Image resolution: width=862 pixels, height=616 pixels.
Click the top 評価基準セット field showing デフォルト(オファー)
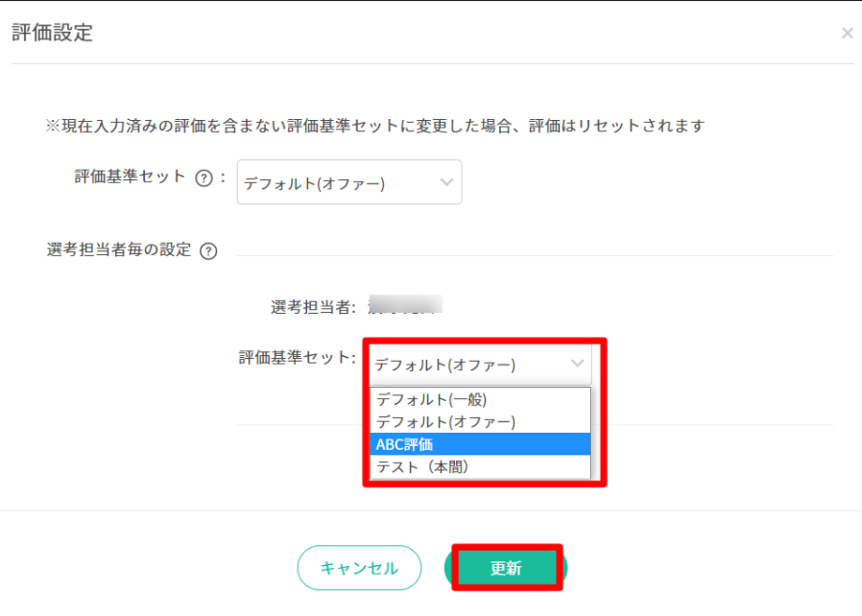click(x=336, y=183)
